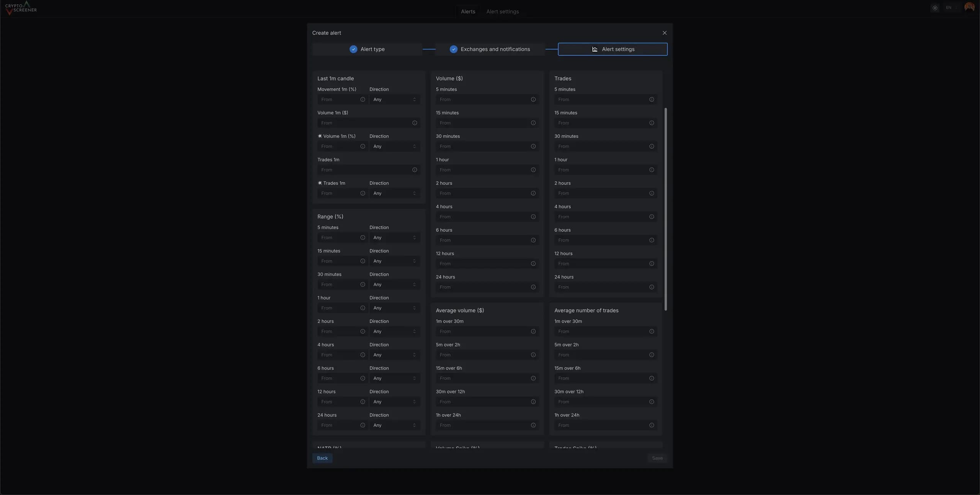Close the Create alert dialog
The image size is (980, 495).
coord(665,33)
